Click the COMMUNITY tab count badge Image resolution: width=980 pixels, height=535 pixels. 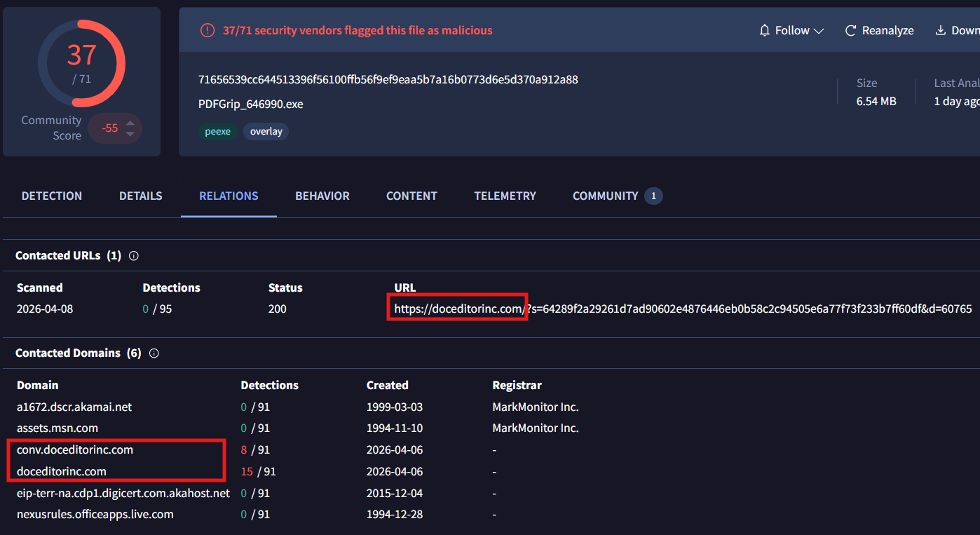653,196
